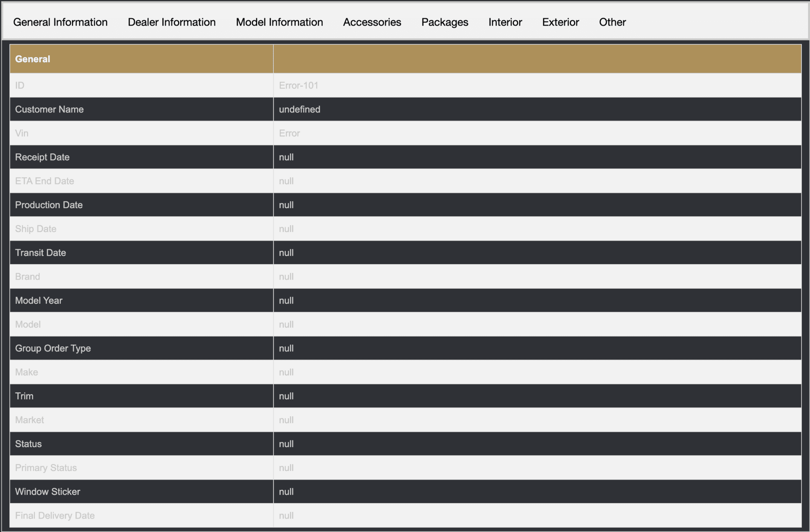Click the Status row label
Screen dimensions: 810x532
click(28, 443)
